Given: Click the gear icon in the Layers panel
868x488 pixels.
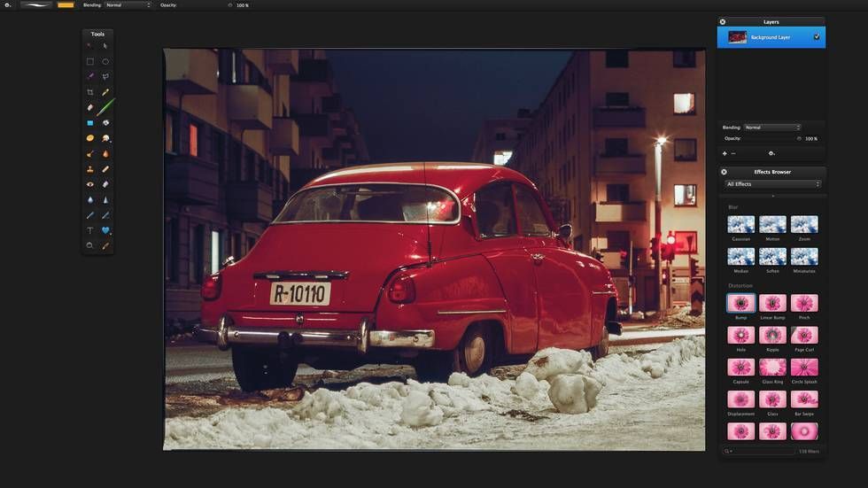Looking at the screenshot, I should pyautogui.click(x=771, y=153).
